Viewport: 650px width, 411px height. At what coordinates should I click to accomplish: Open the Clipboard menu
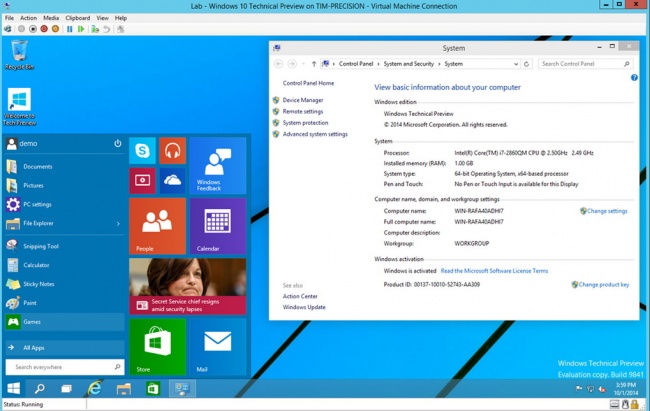pyautogui.click(x=78, y=18)
